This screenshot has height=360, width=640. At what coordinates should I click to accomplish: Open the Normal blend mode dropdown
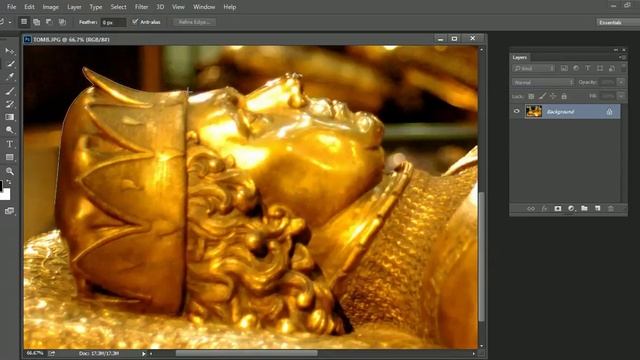[x=543, y=82]
